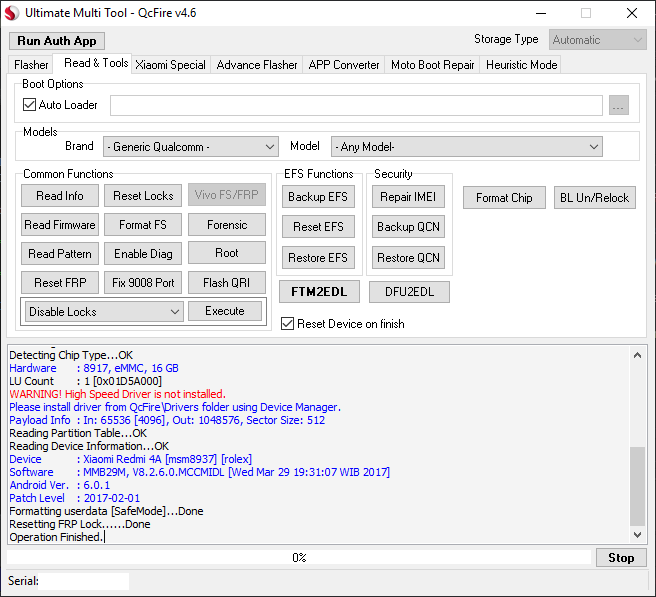The width and height of the screenshot is (656, 597).
Task: Click the loader file path field
Action: point(356,105)
